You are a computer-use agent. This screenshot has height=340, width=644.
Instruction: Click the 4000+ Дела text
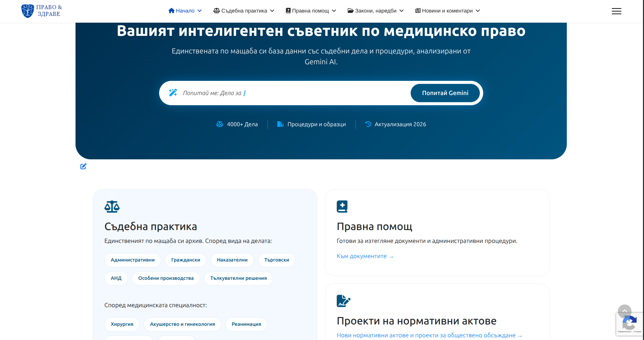(x=242, y=124)
